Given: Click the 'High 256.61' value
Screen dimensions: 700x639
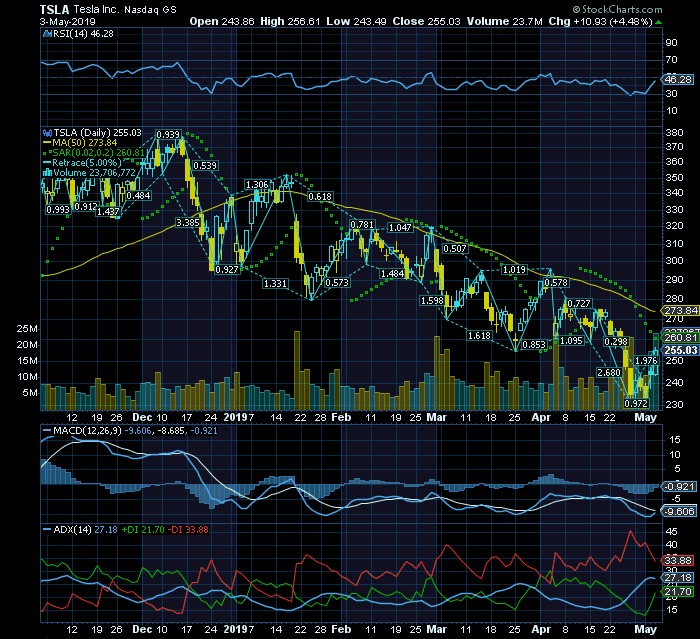Looking at the screenshot, I should coord(290,21).
